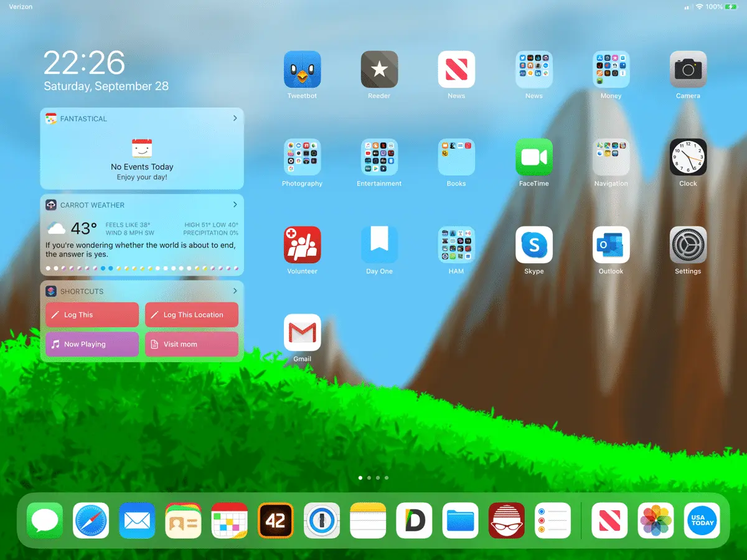Image resolution: width=747 pixels, height=560 pixels.
Task: Run the Log This shortcut
Action: pyautogui.click(x=92, y=315)
